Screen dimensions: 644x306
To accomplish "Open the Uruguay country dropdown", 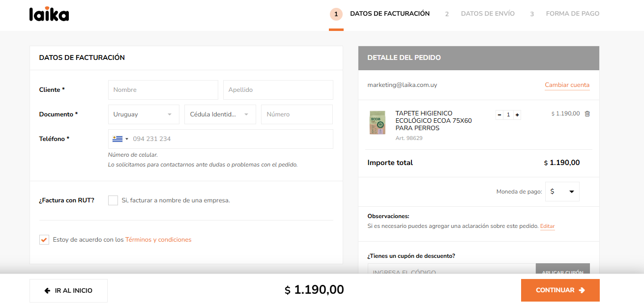I will pos(144,114).
